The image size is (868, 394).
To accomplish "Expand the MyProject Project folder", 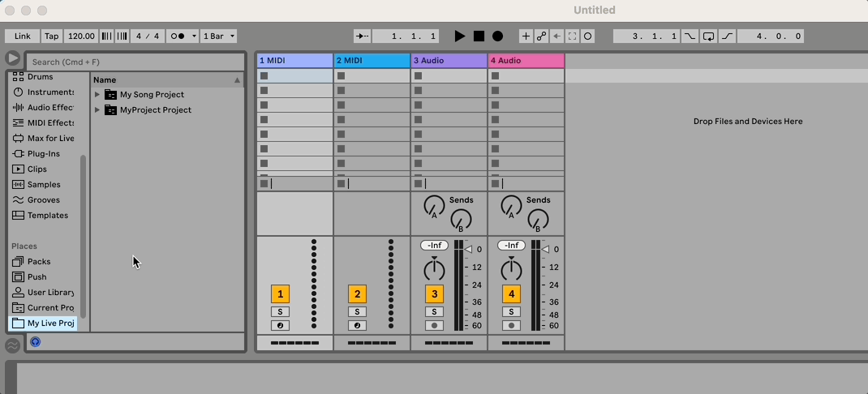I will [97, 110].
